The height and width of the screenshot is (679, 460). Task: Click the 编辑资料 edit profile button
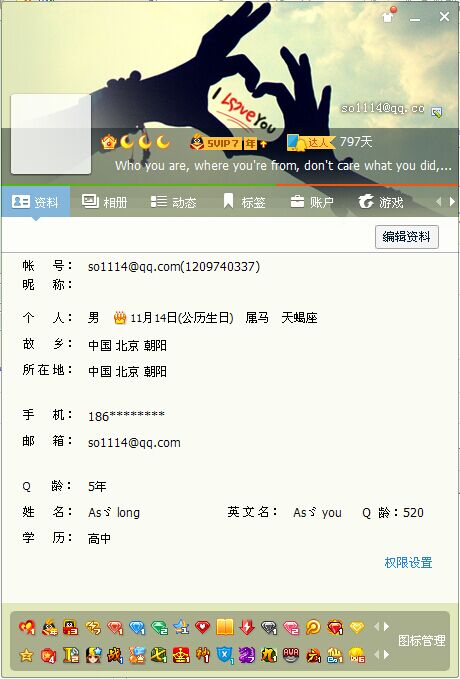pyautogui.click(x=406, y=236)
